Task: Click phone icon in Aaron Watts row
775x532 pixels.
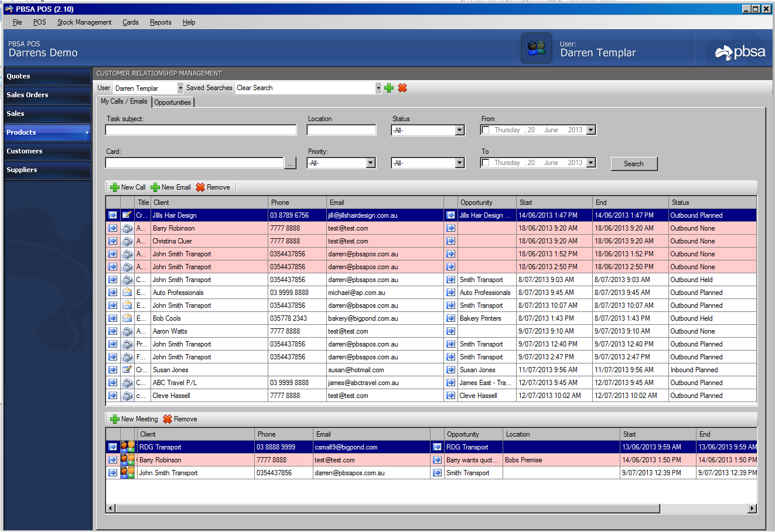Action: 127,331
